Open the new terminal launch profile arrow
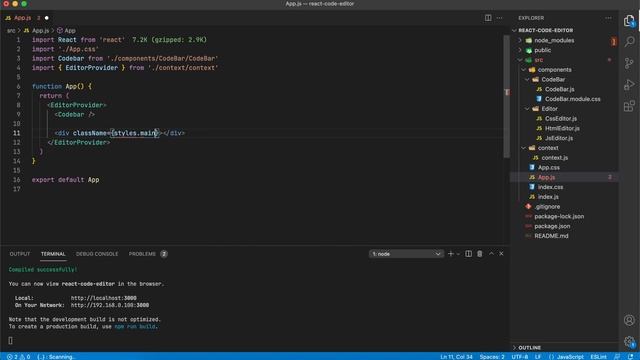This screenshot has height=360, width=640. click(x=458, y=254)
